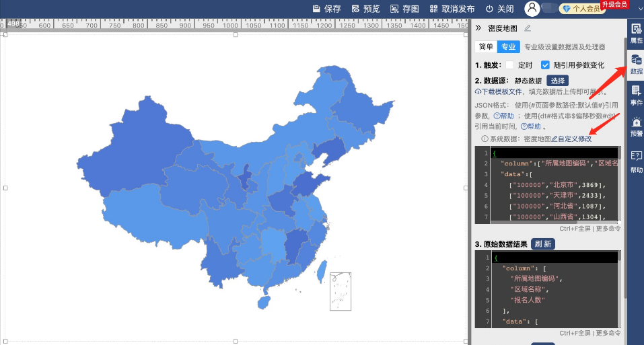644x345 pixels.
Task: Click the "区域名称" line in result editor
Action: [x=530, y=289]
